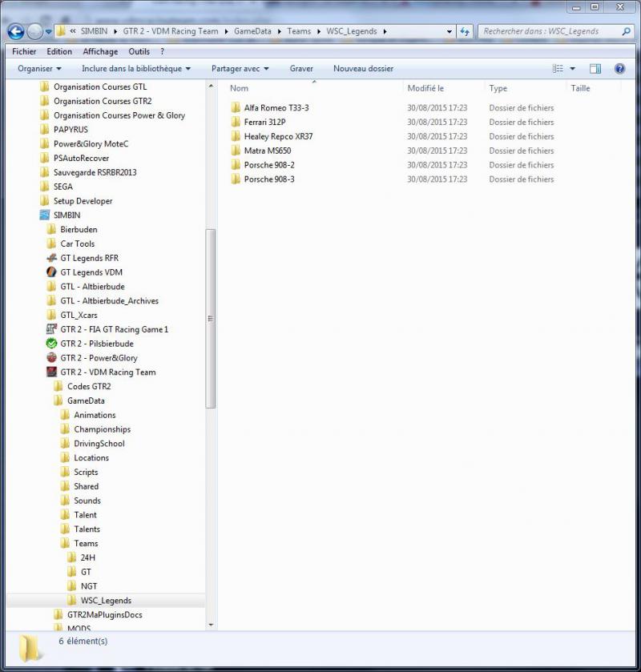Click the Graver button
This screenshot has height=672, width=641.
301,69
